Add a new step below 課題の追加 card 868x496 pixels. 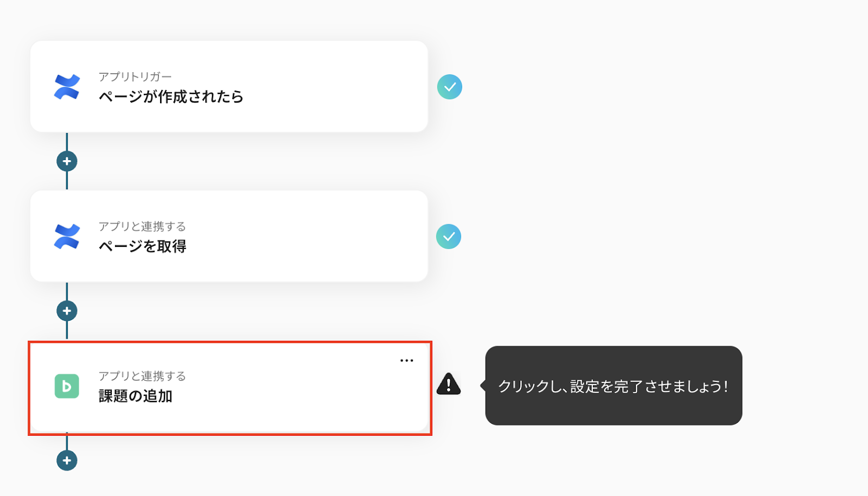[67, 461]
